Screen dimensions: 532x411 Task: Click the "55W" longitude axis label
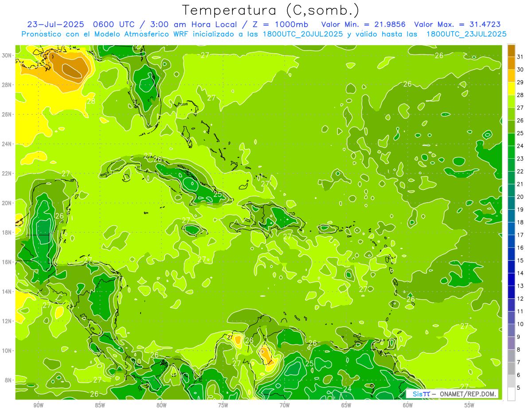[x=469, y=405]
